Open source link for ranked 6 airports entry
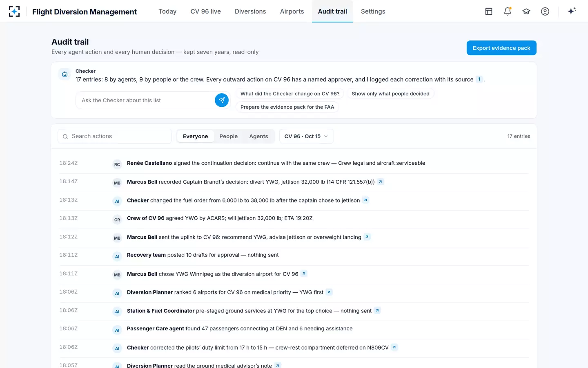This screenshot has width=588, height=368. (x=329, y=292)
